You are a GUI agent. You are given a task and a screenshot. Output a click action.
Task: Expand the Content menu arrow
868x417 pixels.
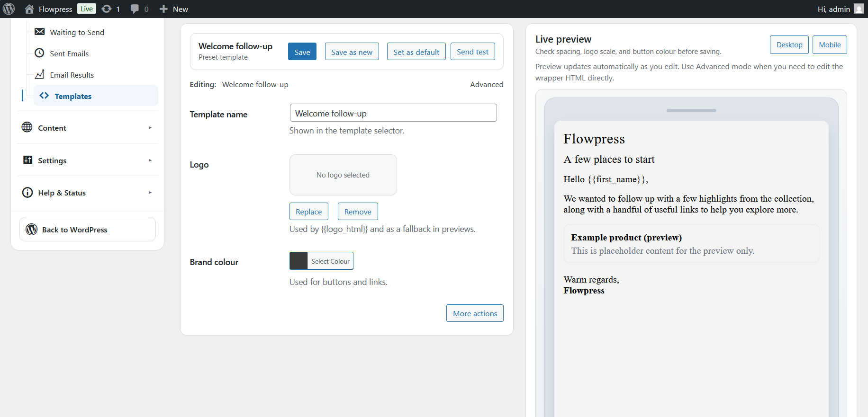coord(150,128)
